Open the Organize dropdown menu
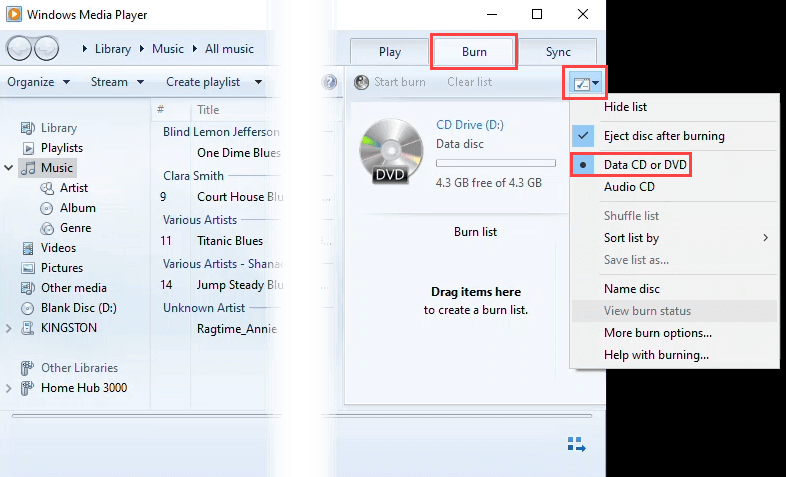 39,82
